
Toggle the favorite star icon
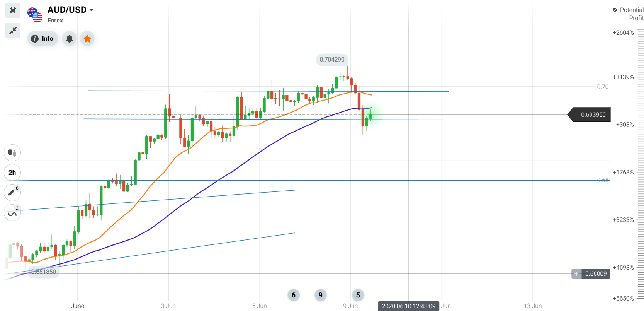87,39
